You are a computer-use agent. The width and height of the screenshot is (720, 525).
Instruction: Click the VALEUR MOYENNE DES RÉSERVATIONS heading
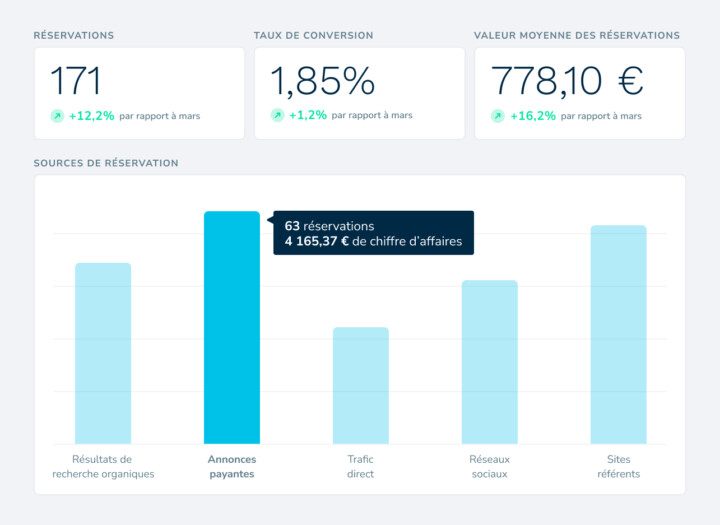[x=577, y=35]
